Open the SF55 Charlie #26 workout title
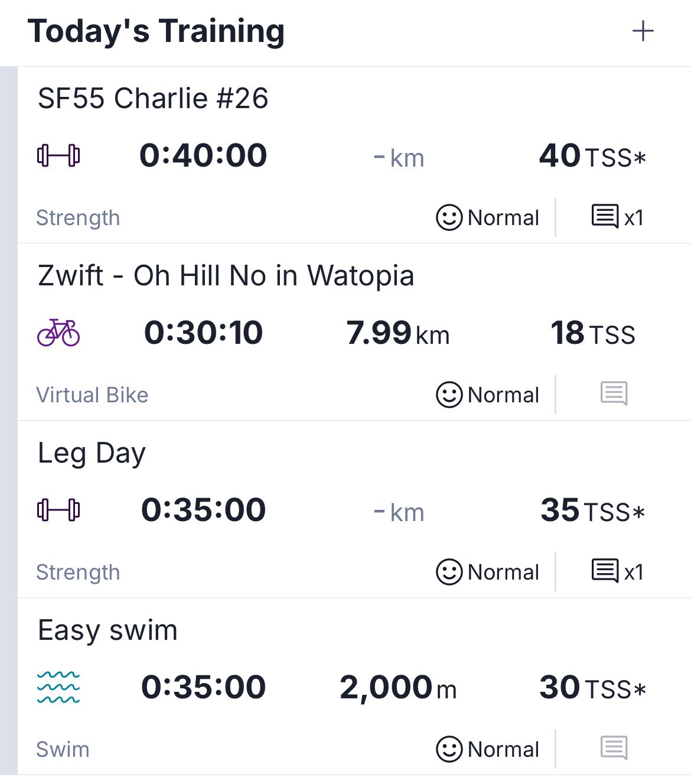This screenshot has height=784, width=691. [153, 98]
